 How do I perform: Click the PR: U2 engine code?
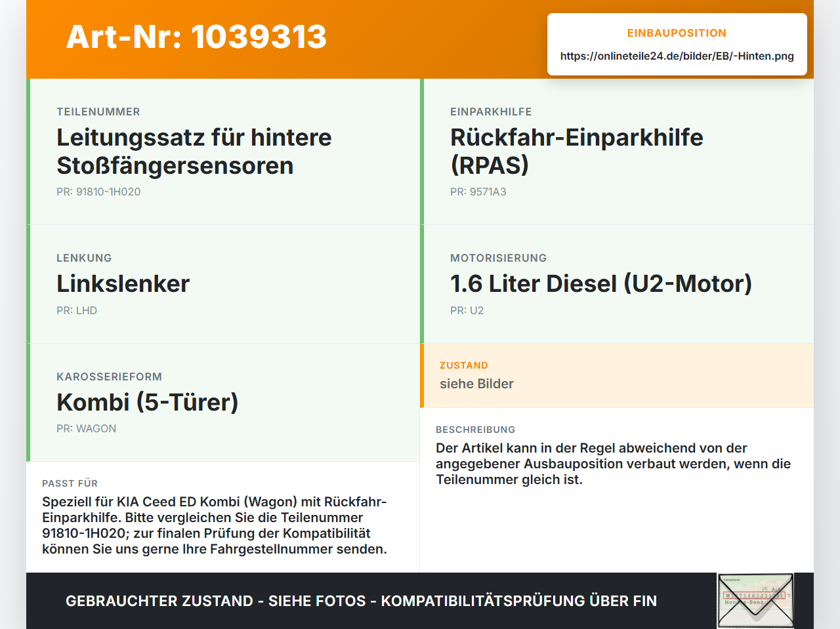click(x=467, y=310)
